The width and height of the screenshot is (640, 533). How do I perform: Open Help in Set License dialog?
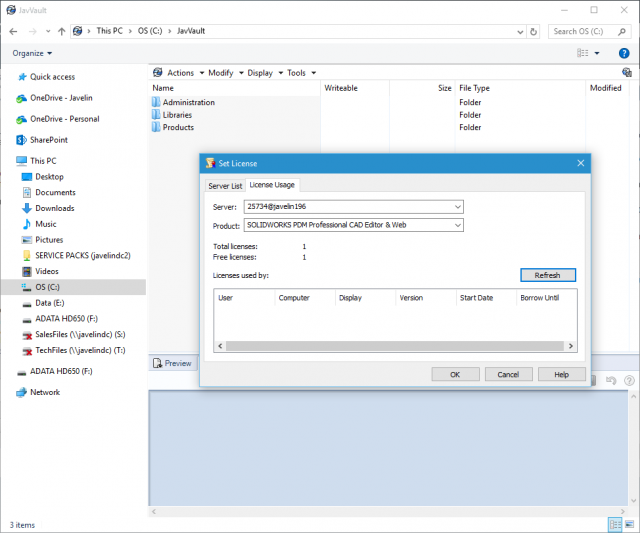[561, 374]
